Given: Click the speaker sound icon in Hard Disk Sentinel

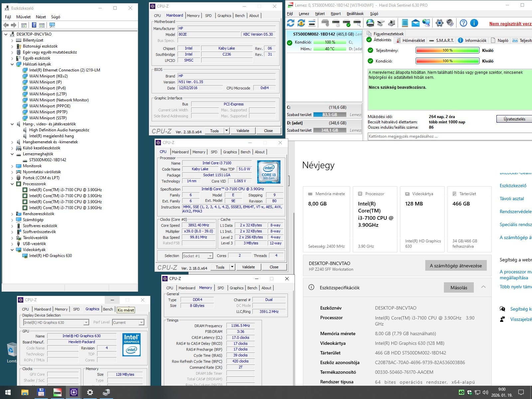Looking at the screenshot, I should point(450,23).
